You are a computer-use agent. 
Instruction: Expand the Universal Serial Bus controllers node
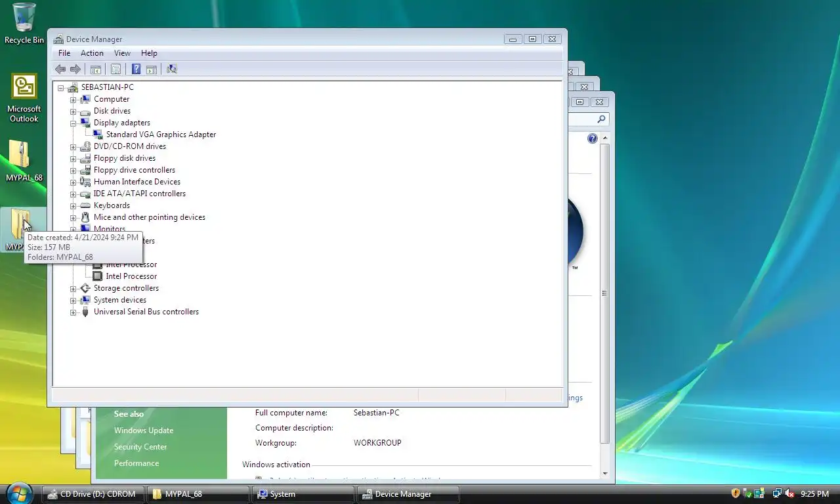73,312
